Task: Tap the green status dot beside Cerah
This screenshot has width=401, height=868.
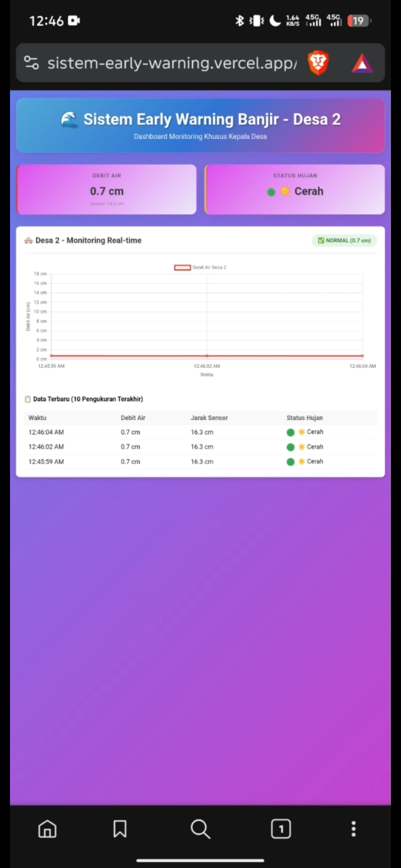Action: [271, 192]
